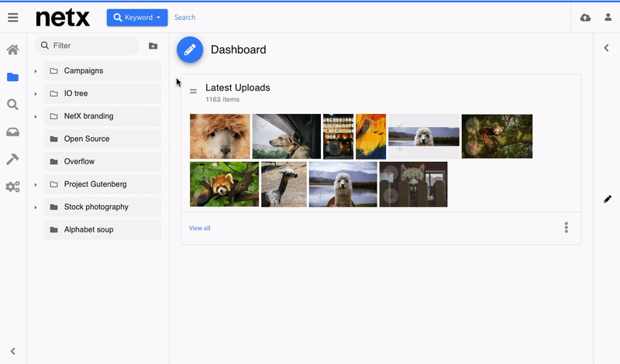Screen dimensions: 620x364
Task: Go to the Home dashboard icon
Action: [12, 50]
